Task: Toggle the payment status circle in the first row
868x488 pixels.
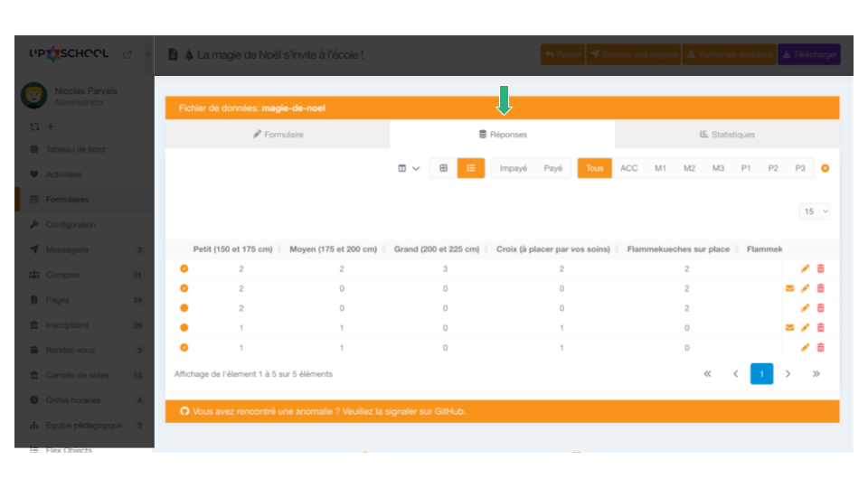Action: pos(184,269)
